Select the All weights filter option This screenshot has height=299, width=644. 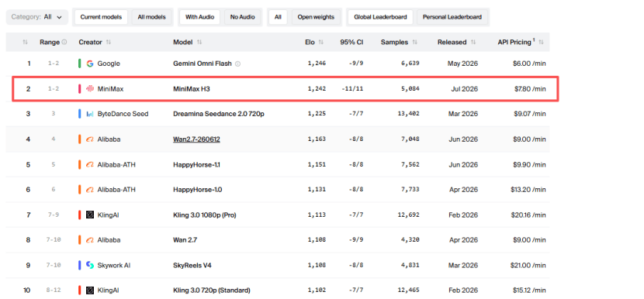coord(278,17)
